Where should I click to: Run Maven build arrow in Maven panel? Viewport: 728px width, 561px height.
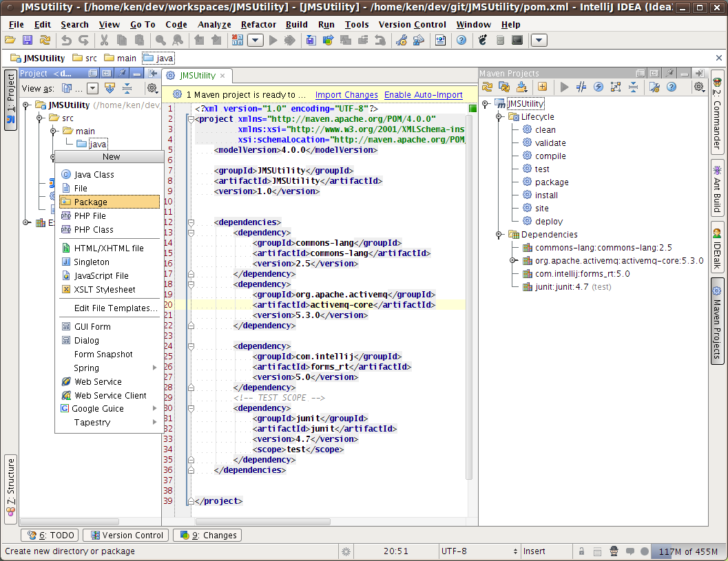(564, 87)
